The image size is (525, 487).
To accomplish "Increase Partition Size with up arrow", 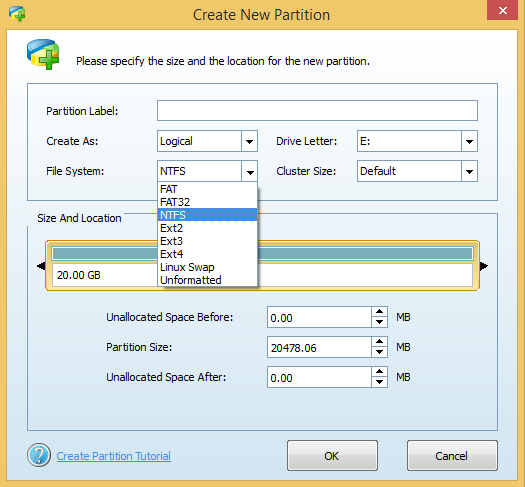I will (379, 342).
